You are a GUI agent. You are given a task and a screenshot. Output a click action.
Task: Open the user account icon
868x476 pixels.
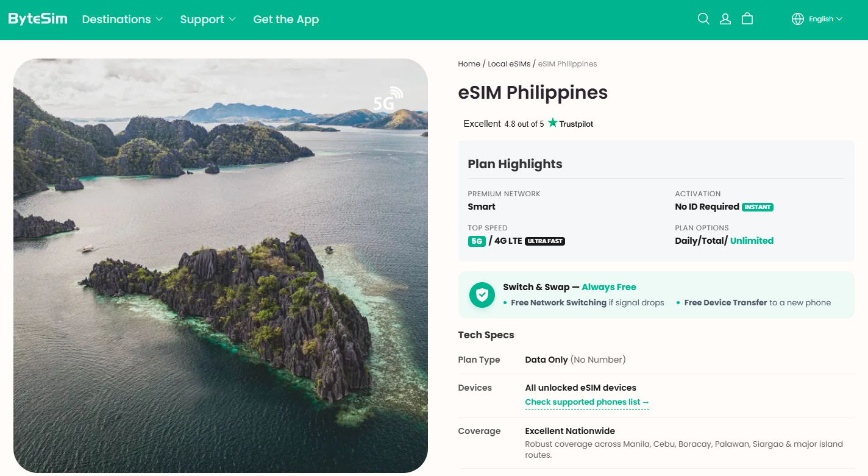(725, 19)
